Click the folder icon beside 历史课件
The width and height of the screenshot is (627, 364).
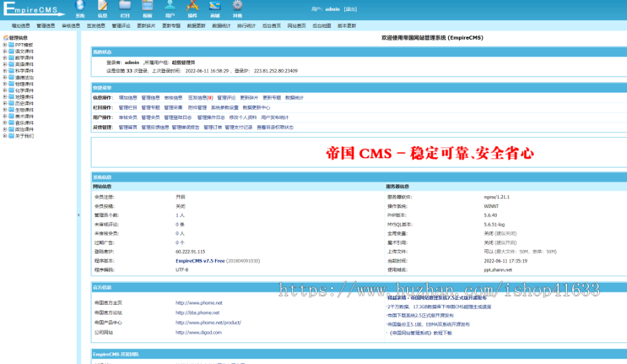coord(11,103)
